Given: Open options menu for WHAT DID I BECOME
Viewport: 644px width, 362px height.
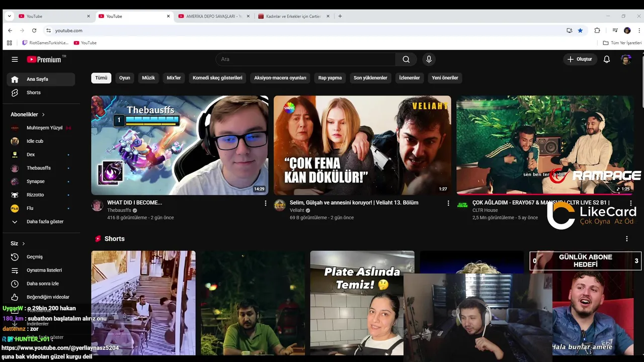Looking at the screenshot, I should tap(266, 203).
